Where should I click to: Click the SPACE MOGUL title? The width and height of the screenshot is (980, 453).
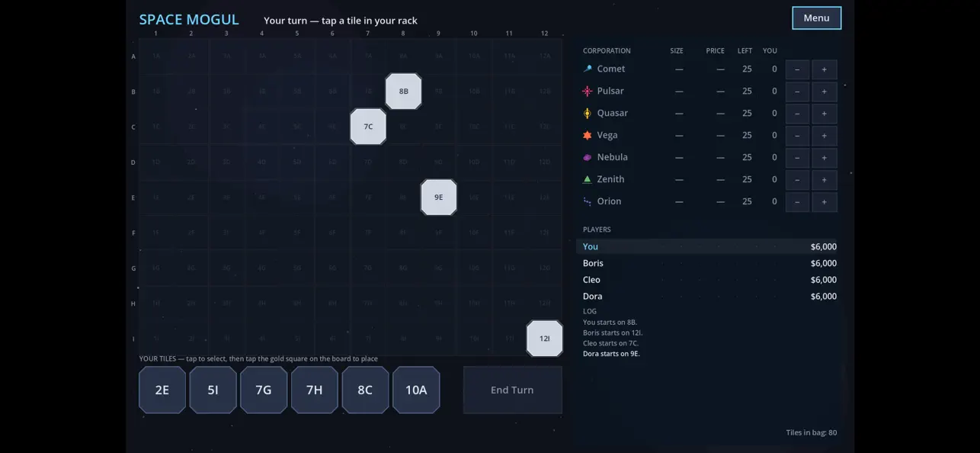[x=189, y=20]
